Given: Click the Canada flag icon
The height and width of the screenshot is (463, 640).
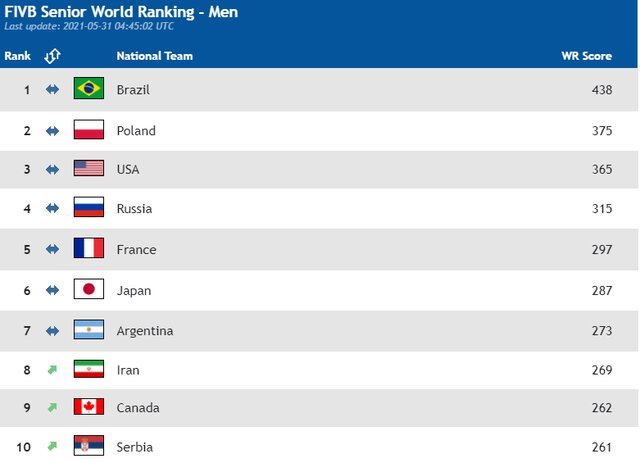Looking at the screenshot, I should [x=88, y=408].
